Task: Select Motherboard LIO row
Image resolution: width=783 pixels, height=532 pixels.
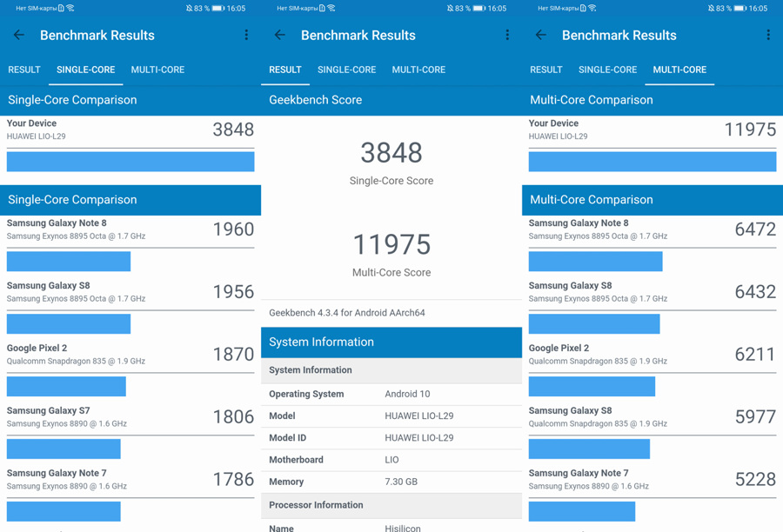Action: [391, 460]
